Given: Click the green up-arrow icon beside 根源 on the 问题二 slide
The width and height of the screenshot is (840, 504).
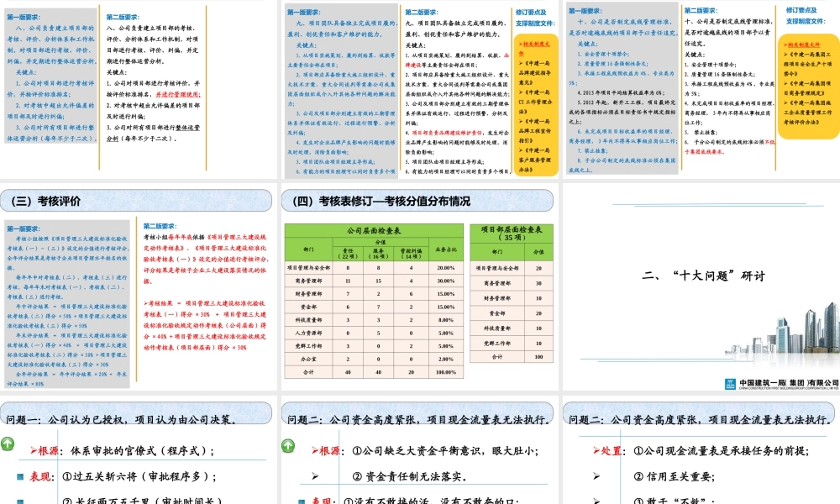Looking at the screenshot, I should (x=288, y=445).
